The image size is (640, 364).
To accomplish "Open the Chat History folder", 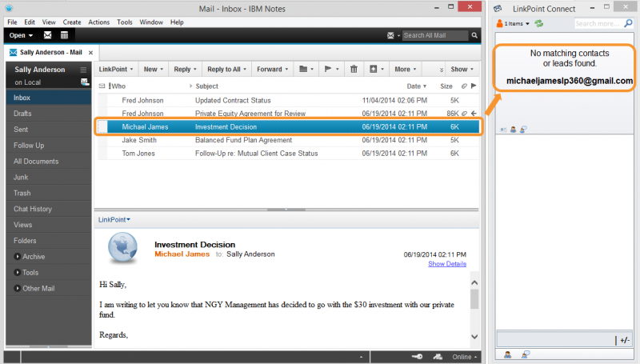I will point(48,209).
